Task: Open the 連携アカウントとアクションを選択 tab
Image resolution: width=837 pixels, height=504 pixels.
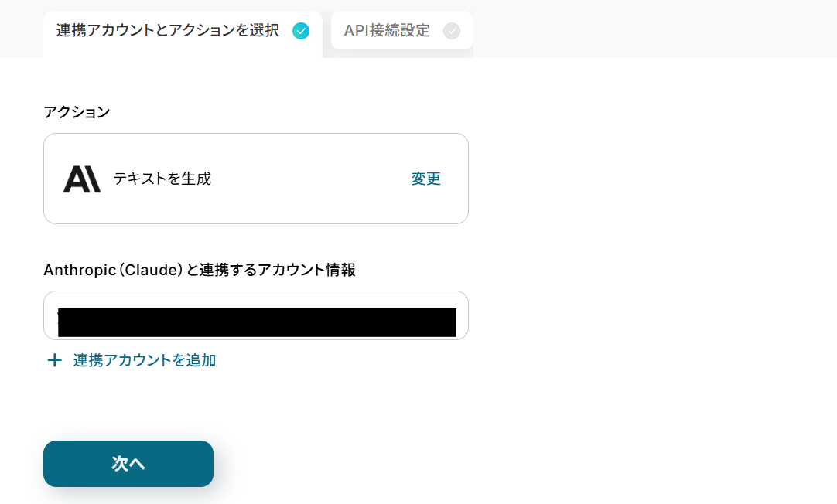Action: tap(168, 31)
